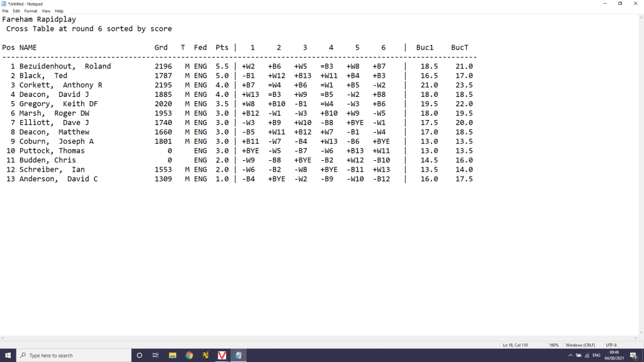The image size is (644, 362).
Task: Open Task View from the taskbar
Action: [x=156, y=355]
